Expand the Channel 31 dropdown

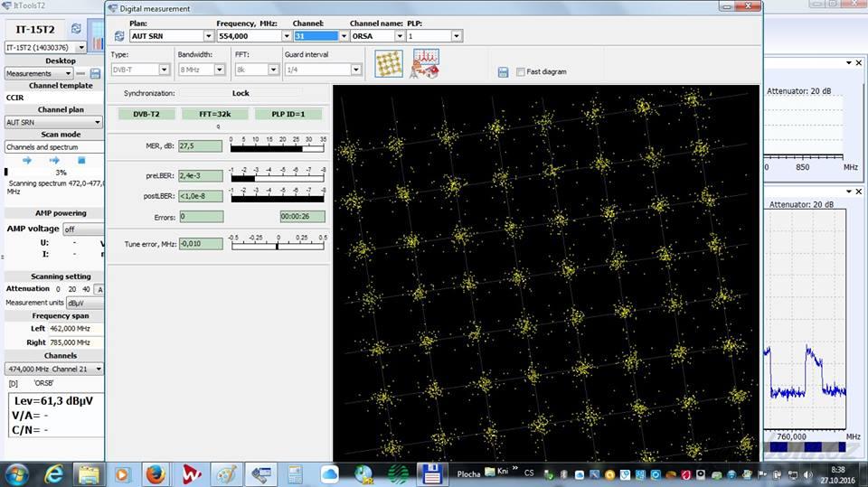coord(344,36)
